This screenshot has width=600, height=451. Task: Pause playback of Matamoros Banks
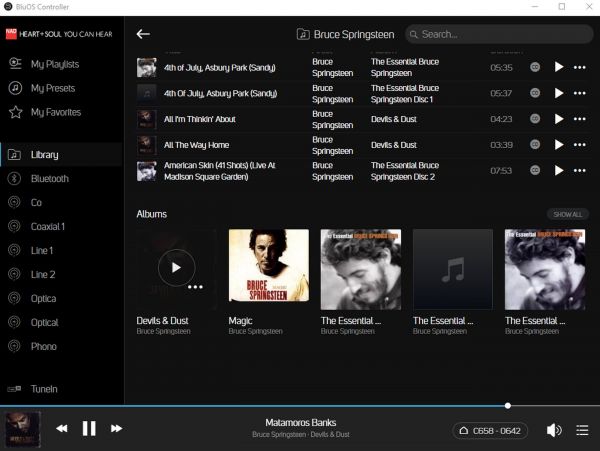pos(89,428)
